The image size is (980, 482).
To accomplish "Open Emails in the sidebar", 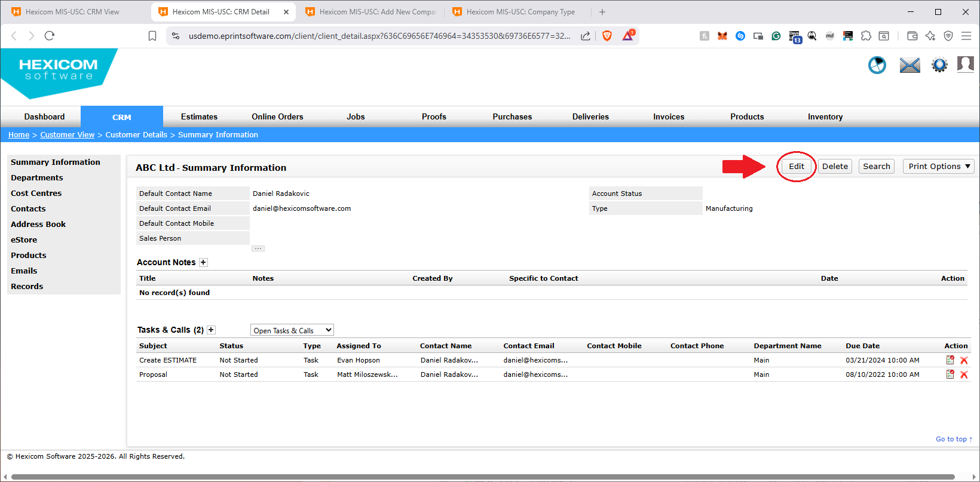I will point(24,271).
